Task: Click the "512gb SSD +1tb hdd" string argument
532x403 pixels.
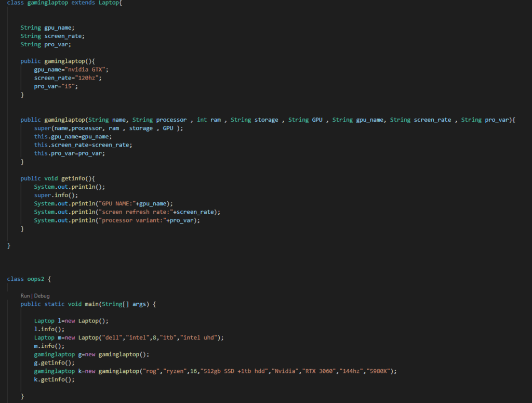Action: [234, 371]
